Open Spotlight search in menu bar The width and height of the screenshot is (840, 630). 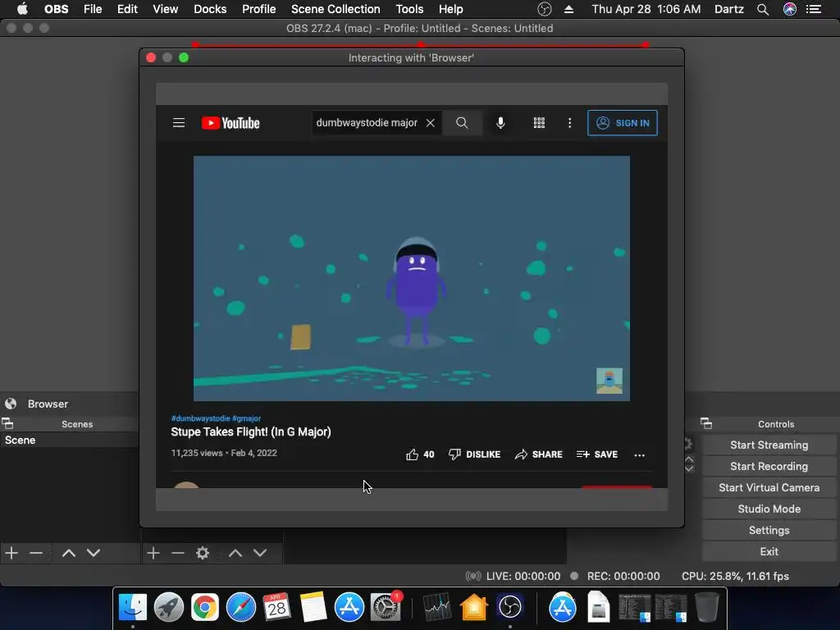point(763,10)
